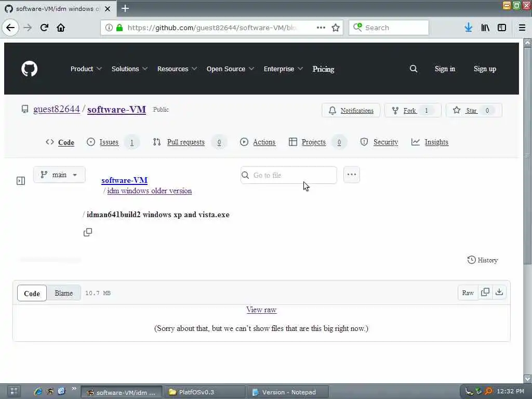This screenshot has width=532, height=399.
Task: Click the scrollbar down arrow
Action: 527,378
